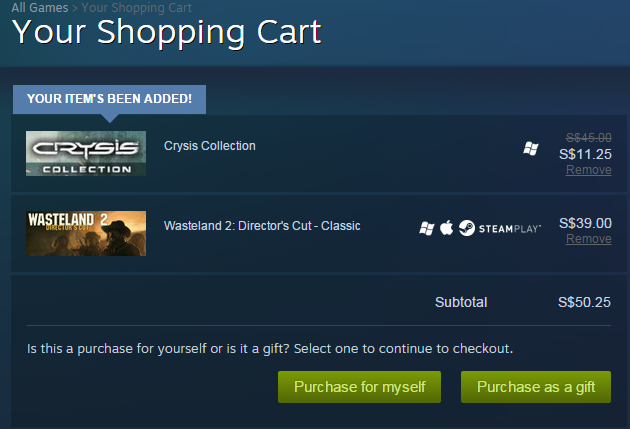Remove Wasteland 2 Director's Cut from cart
The height and width of the screenshot is (429, 630).
point(589,239)
